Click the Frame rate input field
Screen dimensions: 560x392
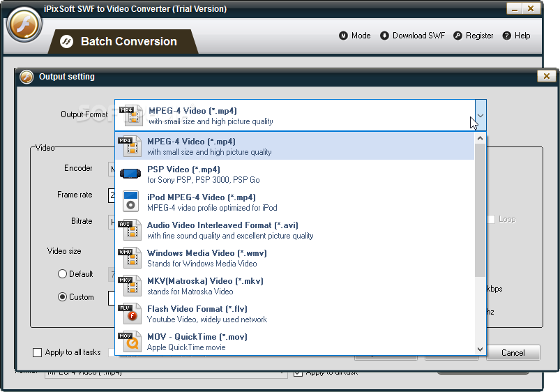click(112, 195)
